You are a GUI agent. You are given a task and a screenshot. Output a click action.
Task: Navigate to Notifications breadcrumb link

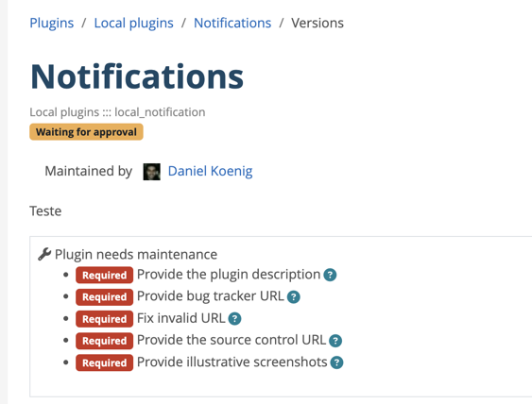tap(232, 23)
